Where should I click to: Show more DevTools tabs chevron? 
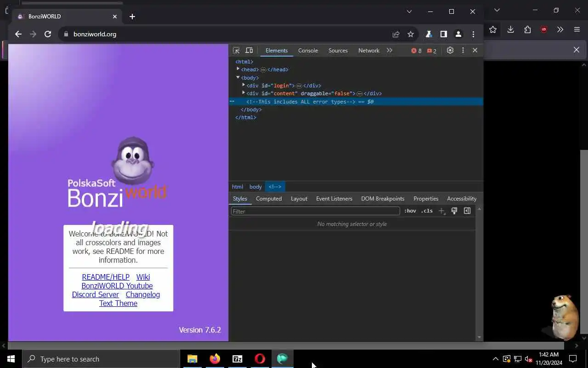coord(390,51)
